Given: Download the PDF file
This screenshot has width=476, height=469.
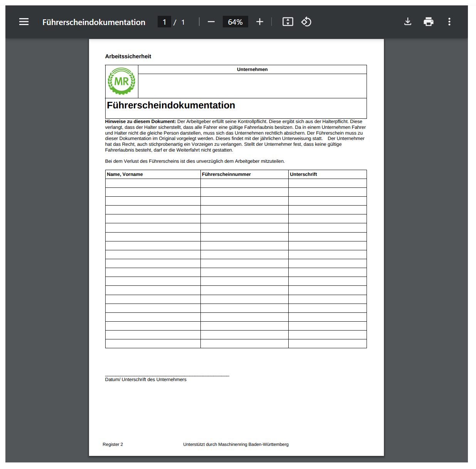Looking at the screenshot, I should click(407, 22).
